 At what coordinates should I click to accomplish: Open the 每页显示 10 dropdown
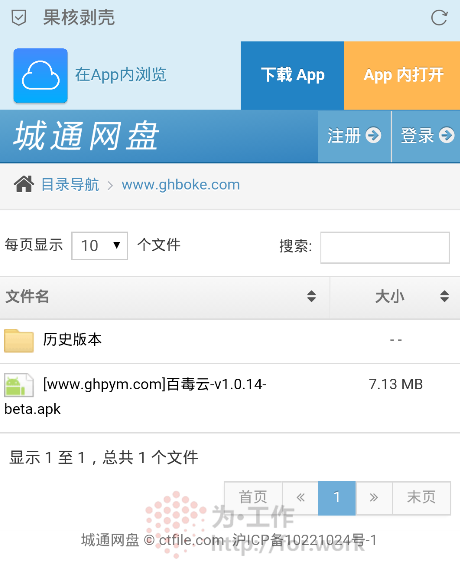[99, 246]
